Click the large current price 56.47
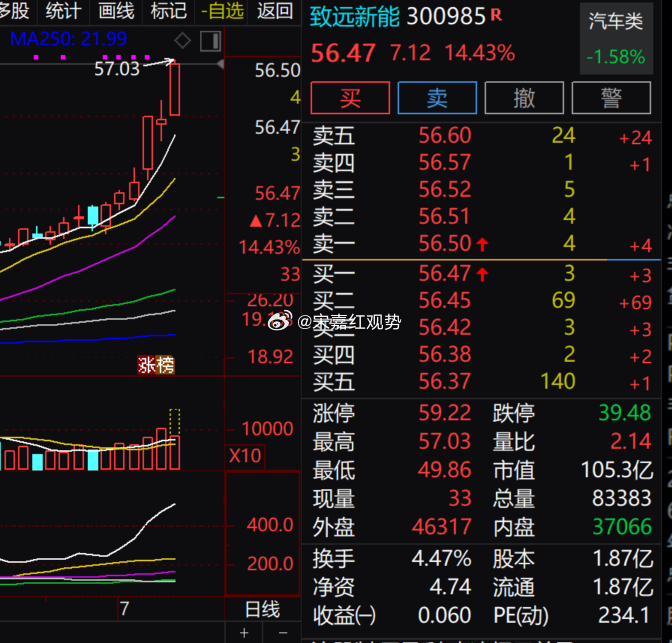The width and height of the screenshot is (672, 643). 343,54
